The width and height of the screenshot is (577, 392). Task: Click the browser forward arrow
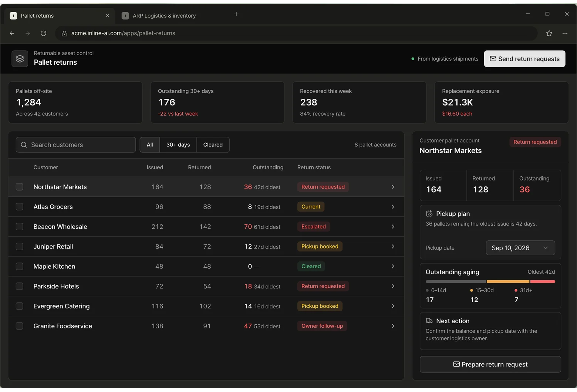28,33
